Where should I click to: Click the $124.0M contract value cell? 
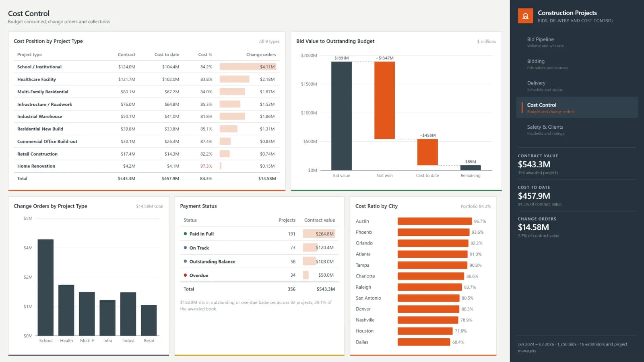(x=127, y=67)
